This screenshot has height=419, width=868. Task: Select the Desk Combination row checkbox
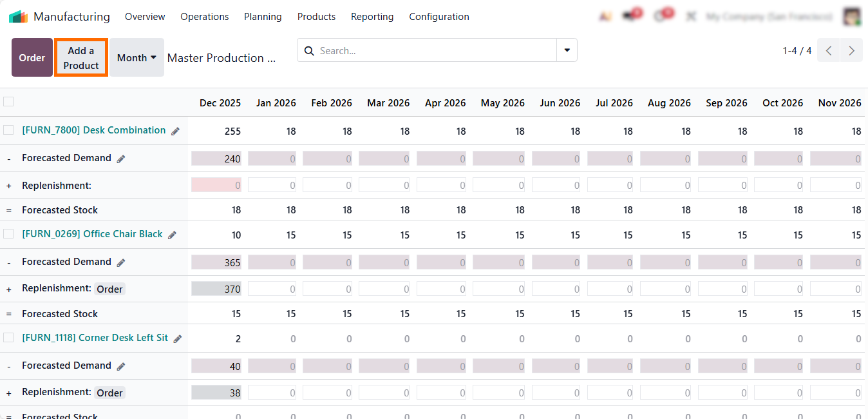(x=8, y=130)
